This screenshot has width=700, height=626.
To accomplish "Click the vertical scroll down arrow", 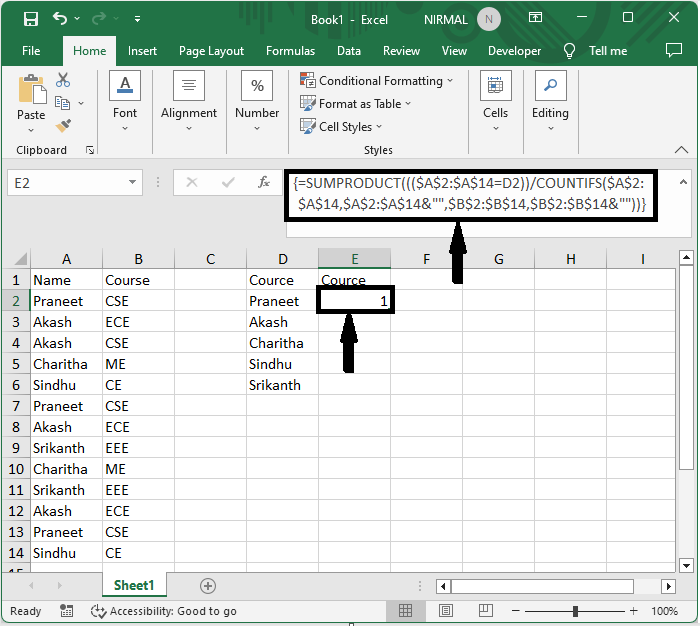I will (686, 565).
